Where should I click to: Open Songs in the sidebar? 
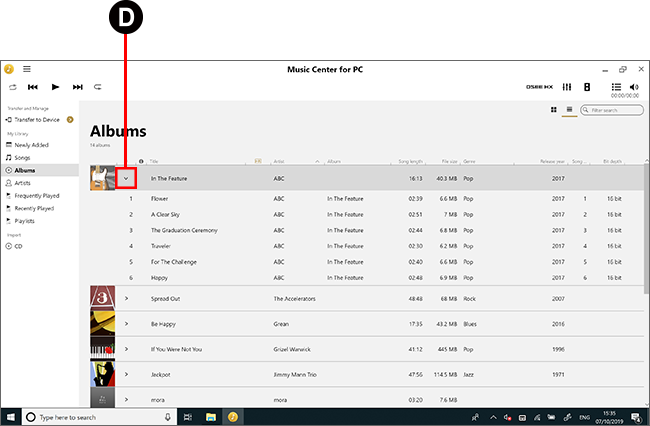click(25, 157)
